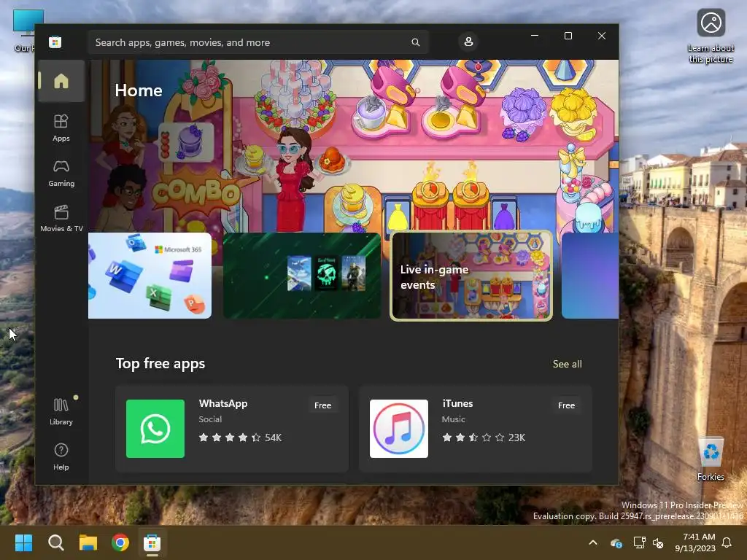Show hidden system tray icons
Viewport: 747px width, 560px height.
592,542
